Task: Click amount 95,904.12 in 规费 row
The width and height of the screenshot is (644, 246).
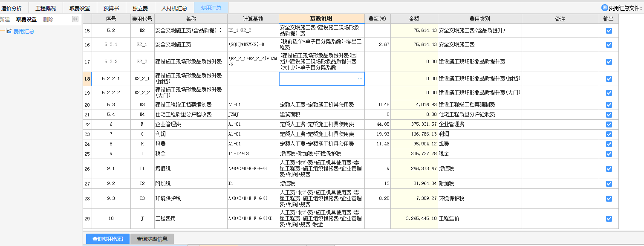Action: pos(414,144)
